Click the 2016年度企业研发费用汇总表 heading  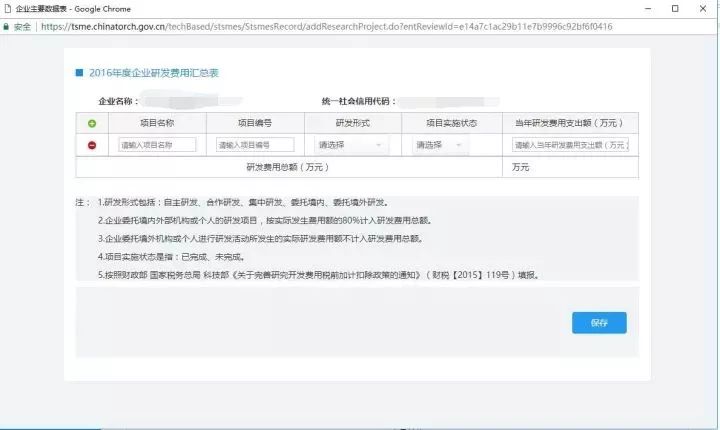point(153,73)
